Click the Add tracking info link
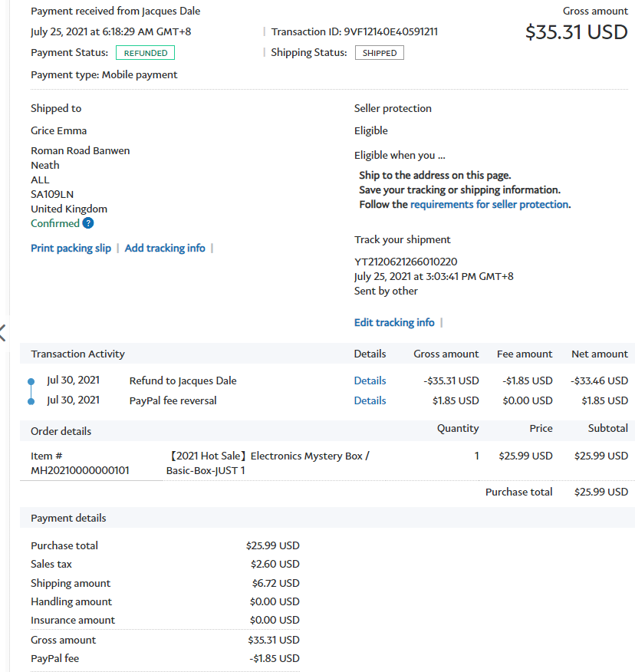Screen dimensions: 635x672 165,248
